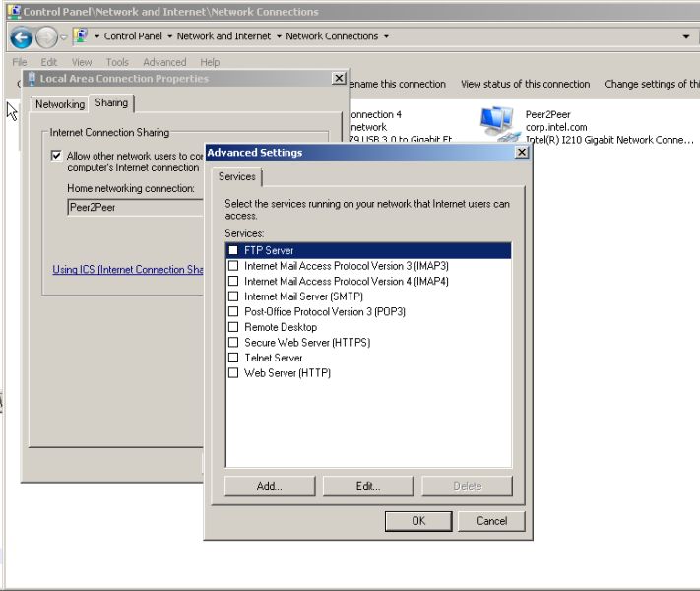Click the Peer2Peer connection name
Image resolution: width=700 pixels, height=591 pixels.
(547, 114)
